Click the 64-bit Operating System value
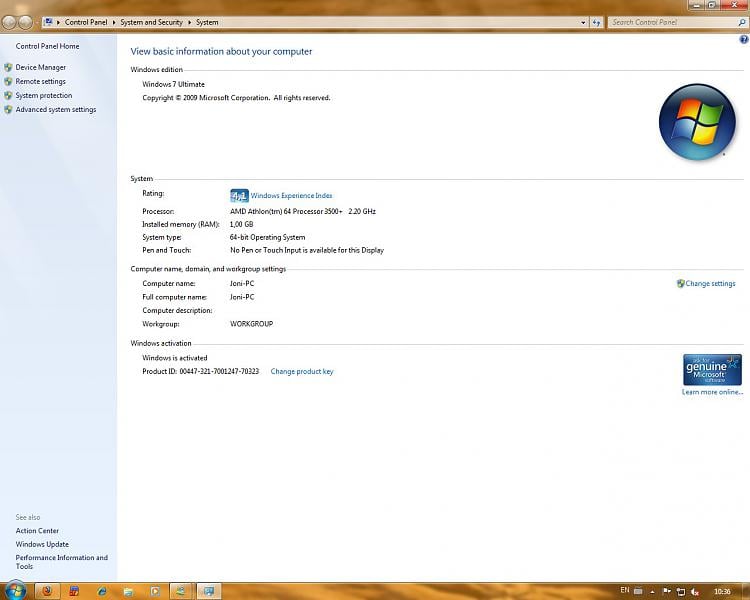 tap(267, 237)
